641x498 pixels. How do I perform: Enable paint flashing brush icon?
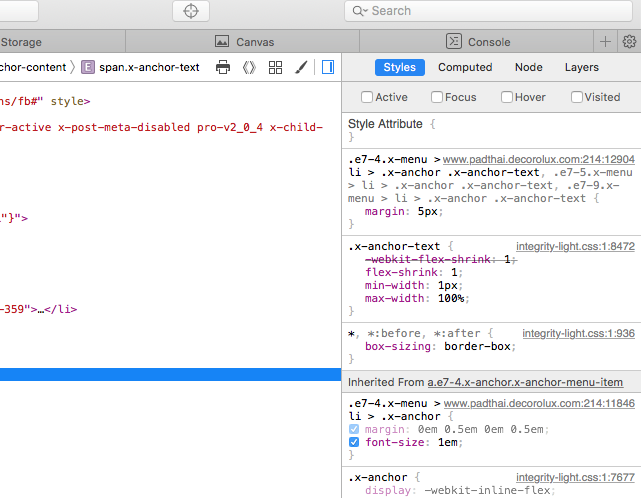click(300, 67)
